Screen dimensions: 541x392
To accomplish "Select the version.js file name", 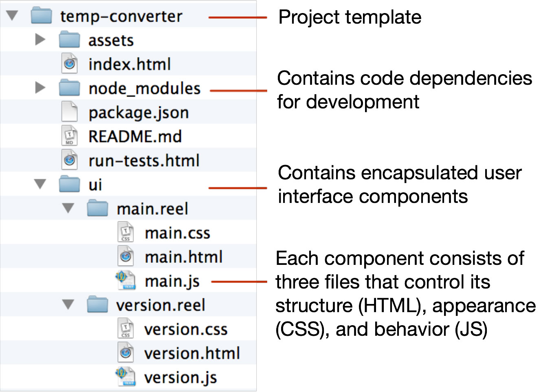I will coord(180,378).
